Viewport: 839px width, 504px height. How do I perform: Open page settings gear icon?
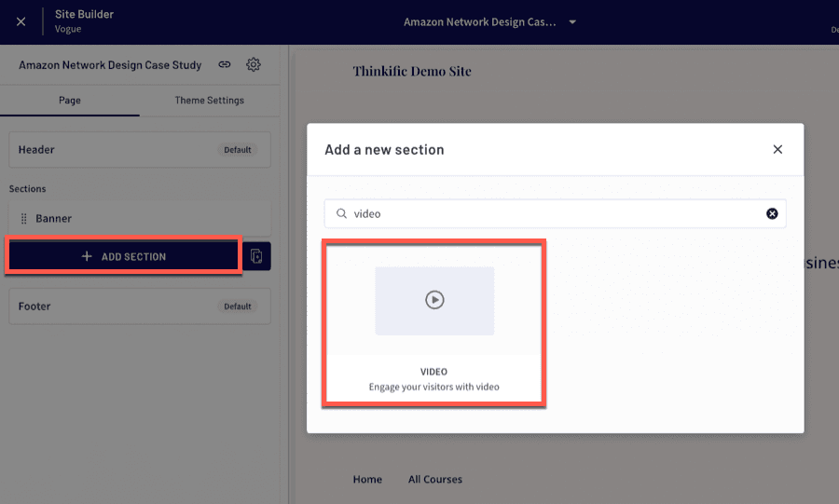pos(253,64)
